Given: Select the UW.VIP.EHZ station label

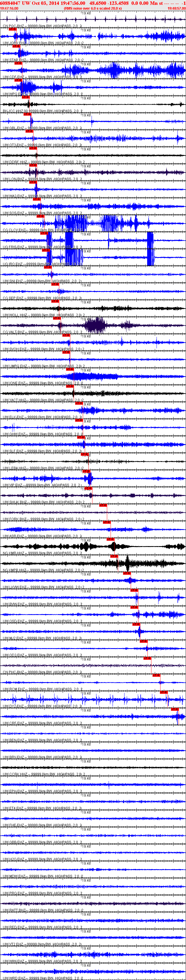Looking at the screenshot, I should coord(42,485).
